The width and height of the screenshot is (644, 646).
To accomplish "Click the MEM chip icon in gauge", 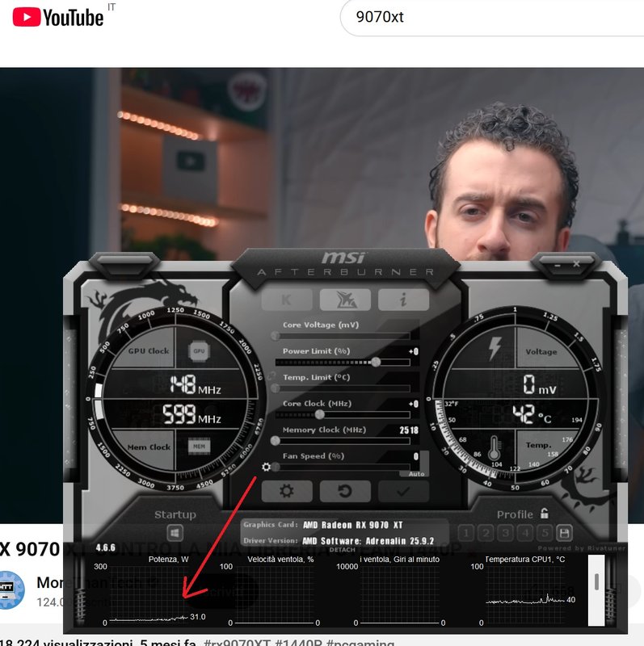I will tap(199, 447).
